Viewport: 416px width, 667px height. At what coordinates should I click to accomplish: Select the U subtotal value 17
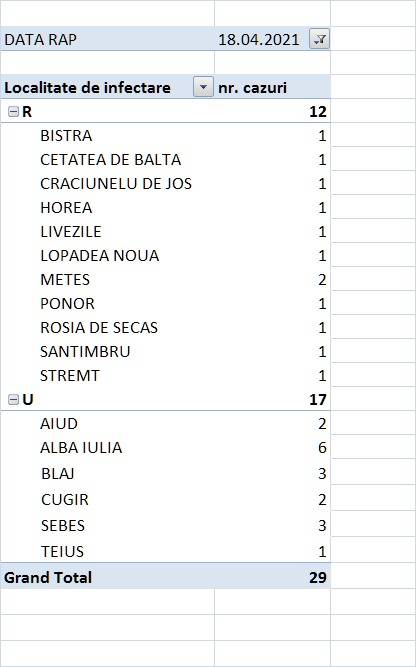(x=318, y=400)
